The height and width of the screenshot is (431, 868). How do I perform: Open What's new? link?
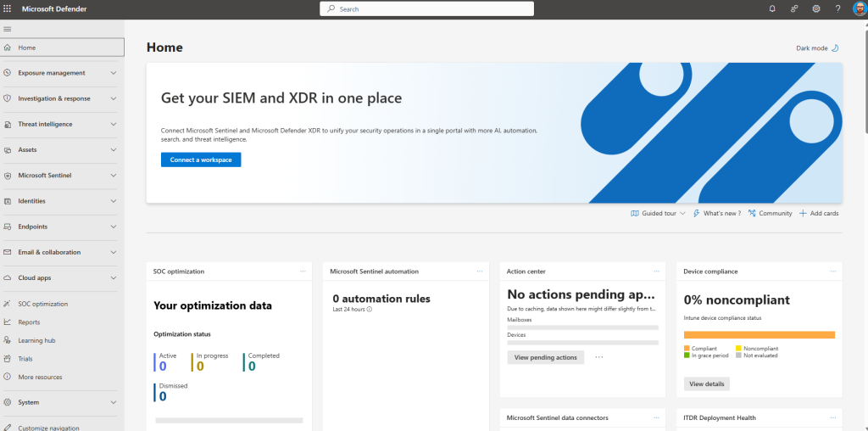tap(717, 213)
